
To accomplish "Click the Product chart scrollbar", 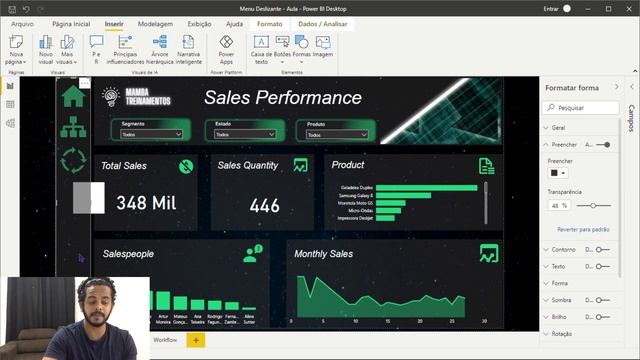I will pyautogui.click(x=486, y=203).
